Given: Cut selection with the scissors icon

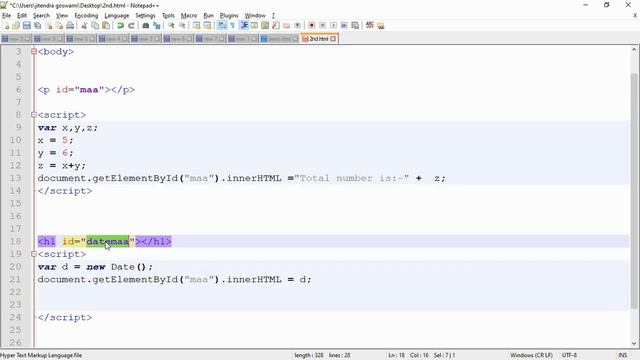Looking at the screenshot, I should coord(84,26).
